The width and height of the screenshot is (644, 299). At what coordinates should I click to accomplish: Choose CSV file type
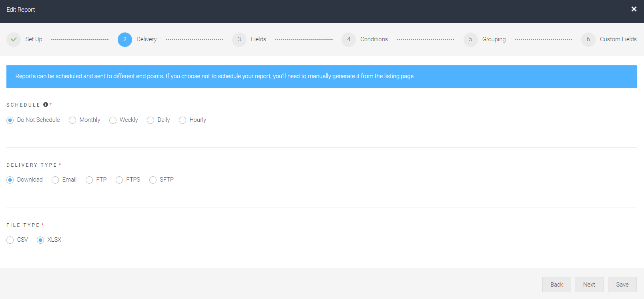tap(10, 240)
